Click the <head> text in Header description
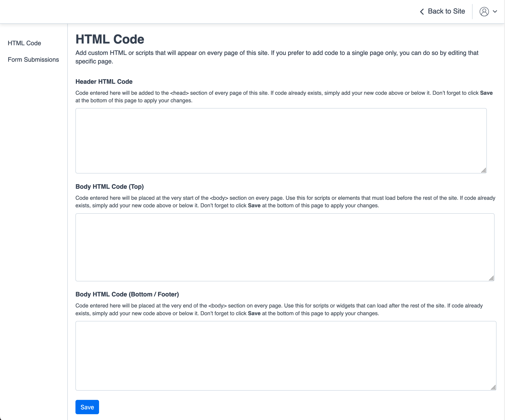 tap(179, 93)
